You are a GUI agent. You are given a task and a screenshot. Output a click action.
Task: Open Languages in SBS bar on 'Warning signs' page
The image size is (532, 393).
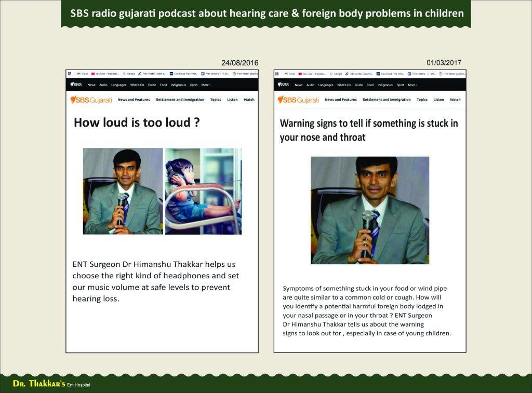[326, 85]
